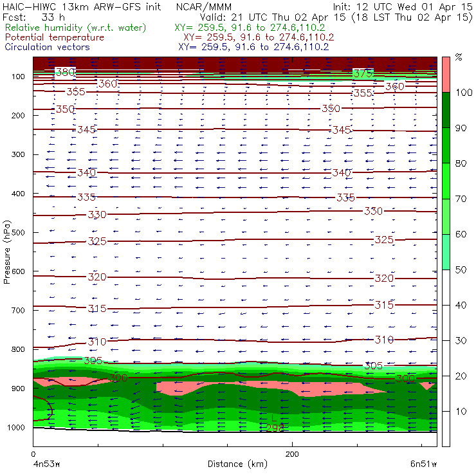Click the pink above-100% swatch in the colorbar

pyautogui.click(x=446, y=75)
